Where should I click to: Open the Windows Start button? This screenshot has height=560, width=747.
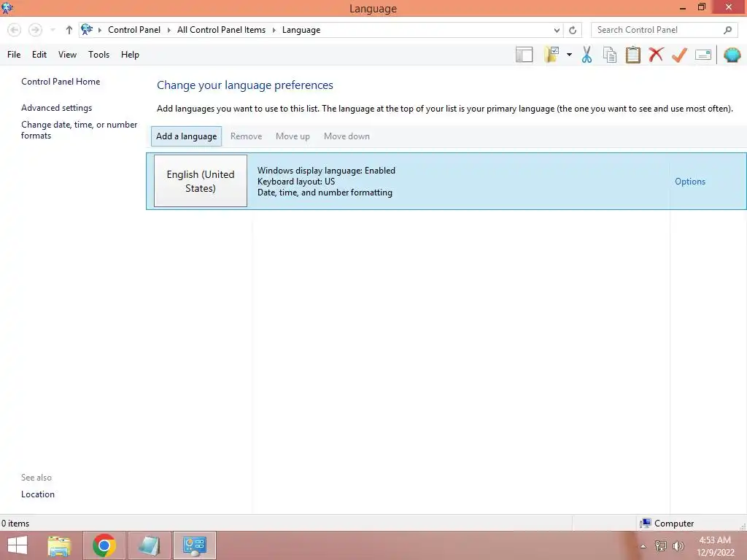[x=18, y=545]
